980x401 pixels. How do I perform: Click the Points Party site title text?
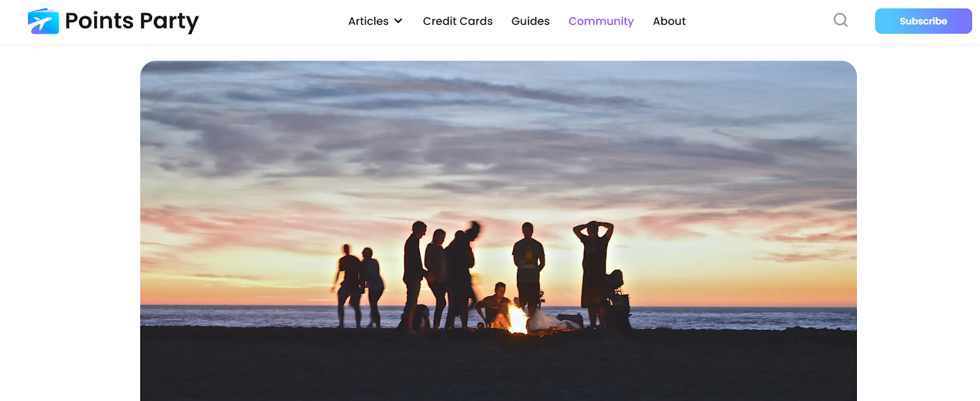(132, 21)
